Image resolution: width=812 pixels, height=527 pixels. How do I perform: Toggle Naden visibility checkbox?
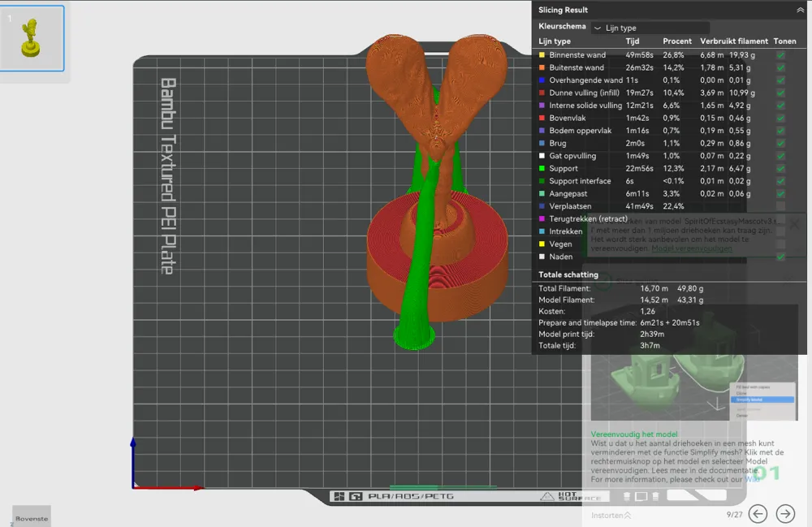(x=780, y=257)
